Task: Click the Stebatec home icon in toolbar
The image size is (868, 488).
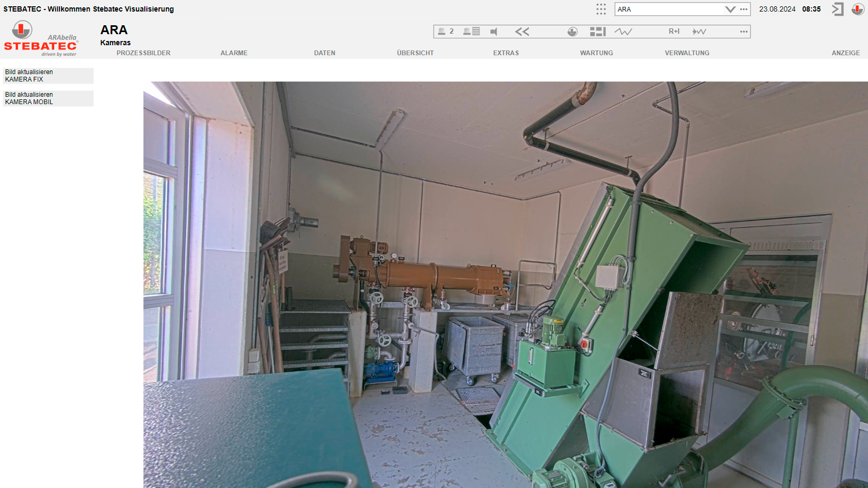Action: [572, 32]
